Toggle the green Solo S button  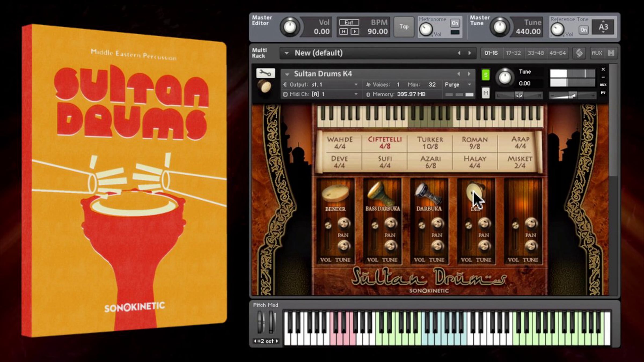coord(485,75)
